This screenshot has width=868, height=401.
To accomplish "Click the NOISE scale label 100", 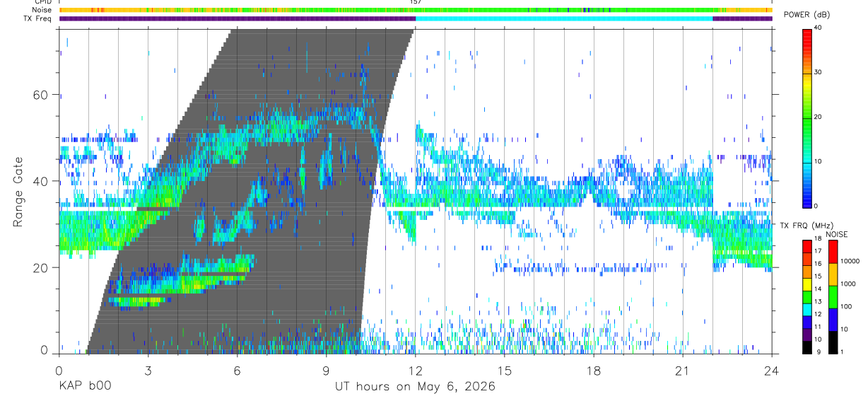I will pyautogui.click(x=847, y=306).
